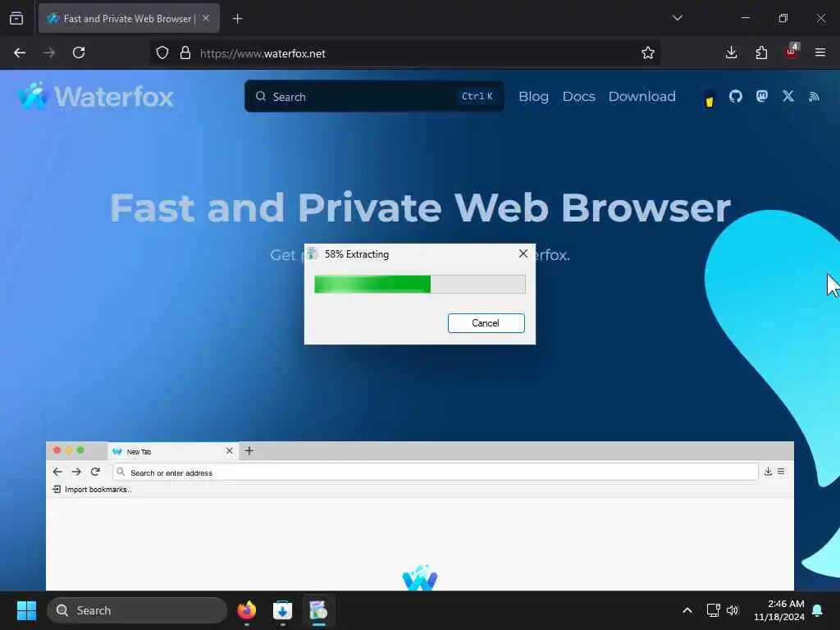This screenshot has height=630, width=840.
Task: Cancel the extraction dialog
Action: click(x=486, y=323)
